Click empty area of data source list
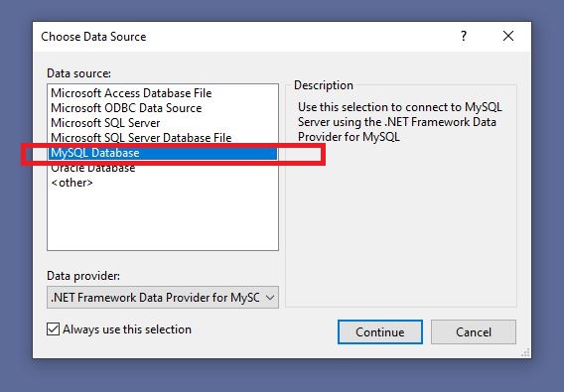Screen dimensions: 564x392 [x=163, y=219]
